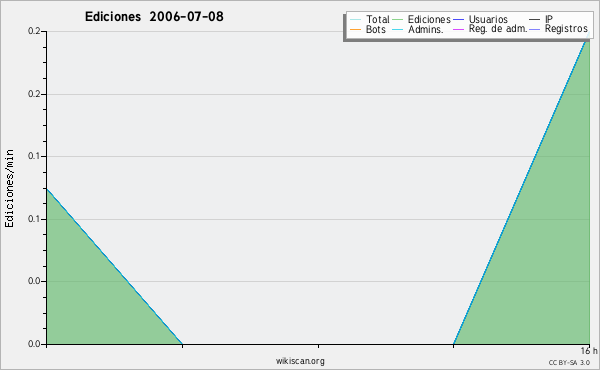Click the 'wikiscan.org' text below chart

pyautogui.click(x=300, y=361)
